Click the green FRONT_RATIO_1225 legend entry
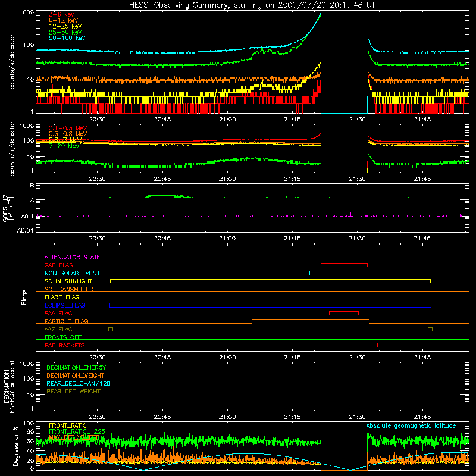 pos(77,431)
